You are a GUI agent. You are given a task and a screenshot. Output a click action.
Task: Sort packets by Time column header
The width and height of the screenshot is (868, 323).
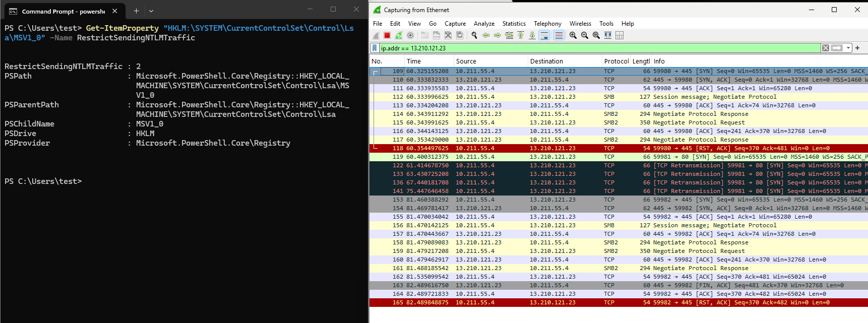[x=429, y=61]
